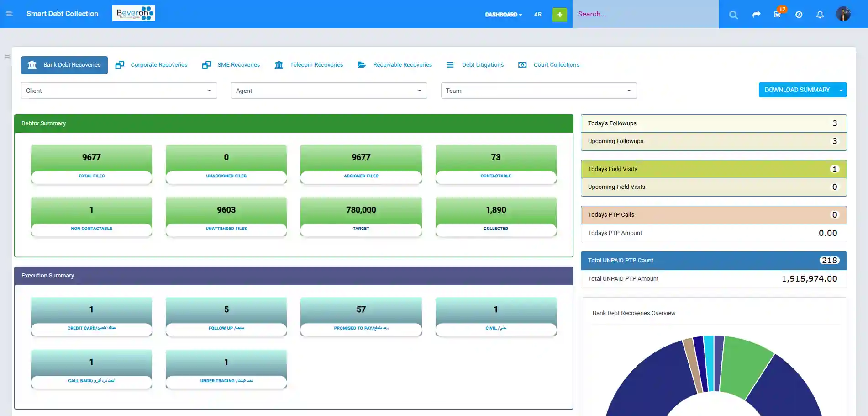
Task: Click the Debtor Summary header
Action: coord(294,123)
